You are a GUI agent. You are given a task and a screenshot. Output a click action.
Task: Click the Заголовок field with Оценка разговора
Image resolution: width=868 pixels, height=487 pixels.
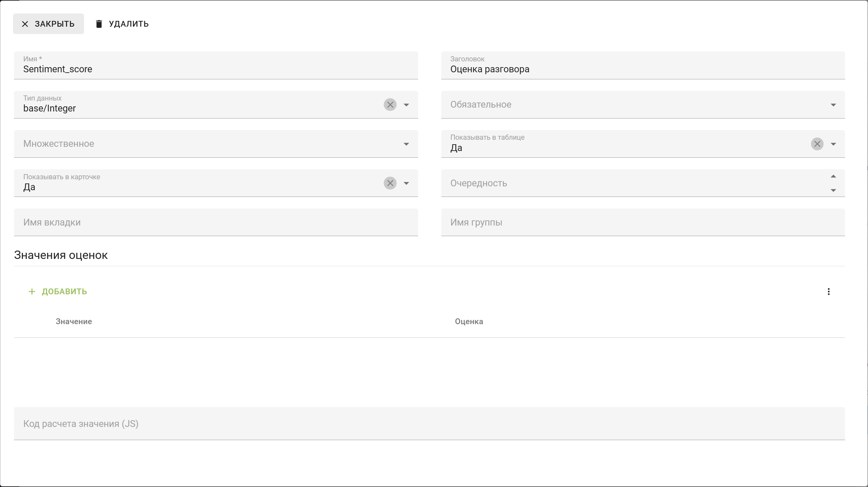642,69
